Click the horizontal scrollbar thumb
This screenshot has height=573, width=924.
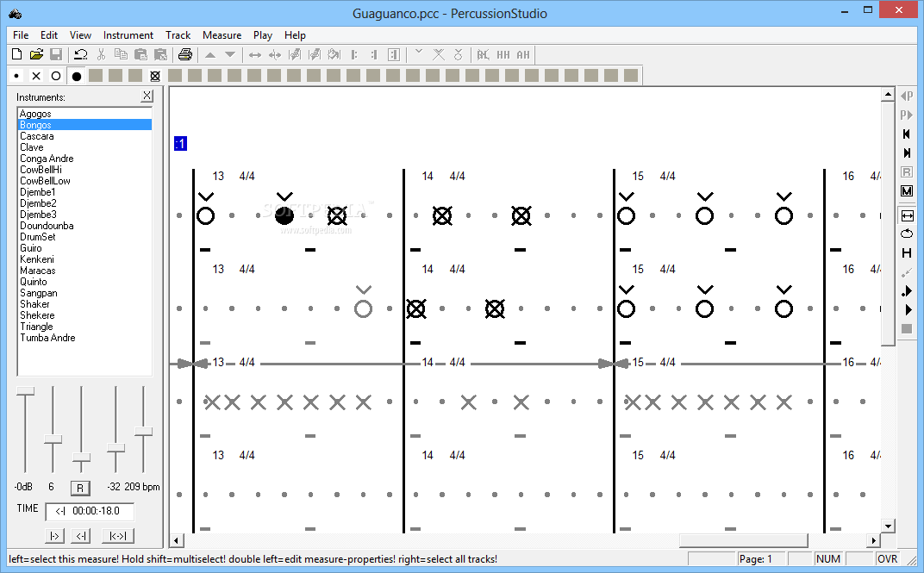coord(743,540)
